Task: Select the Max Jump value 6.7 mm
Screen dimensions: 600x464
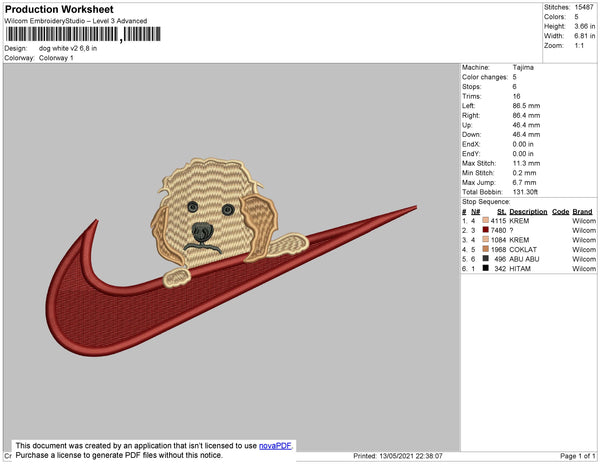Action: [524, 182]
